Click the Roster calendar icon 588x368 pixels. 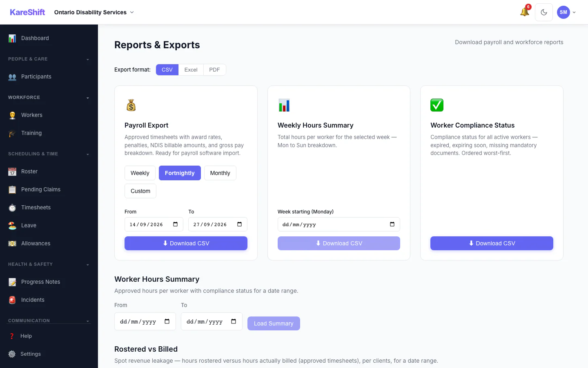[12, 171]
